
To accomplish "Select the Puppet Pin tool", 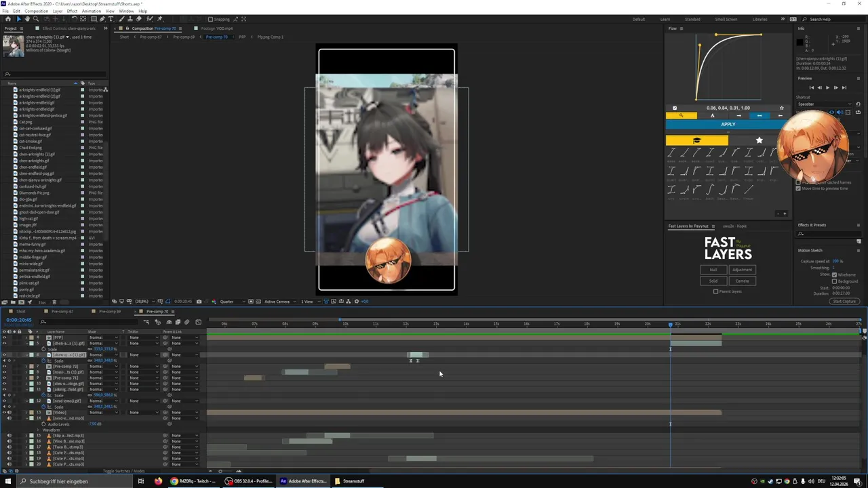I will tap(160, 19).
